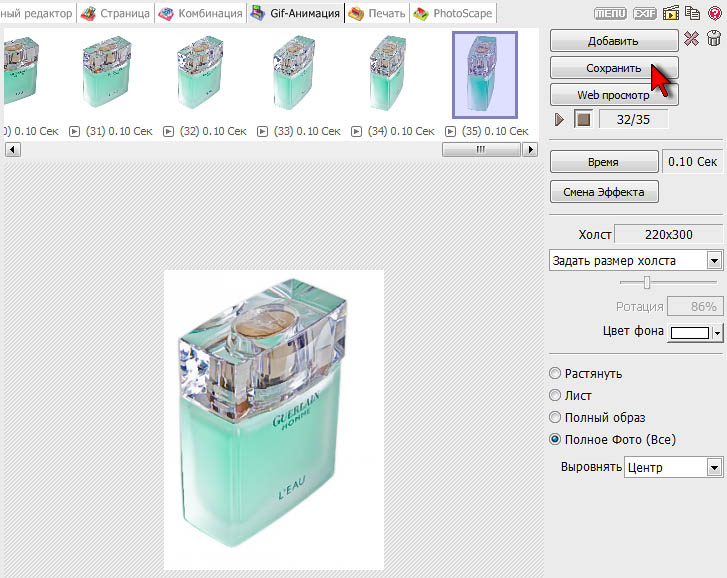
Task: Click the slideshow film icon
Action: [x=670, y=13]
